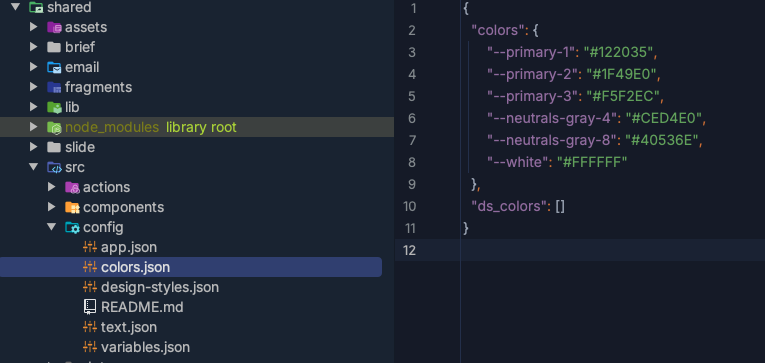Click the green lib folder icon

[54, 107]
